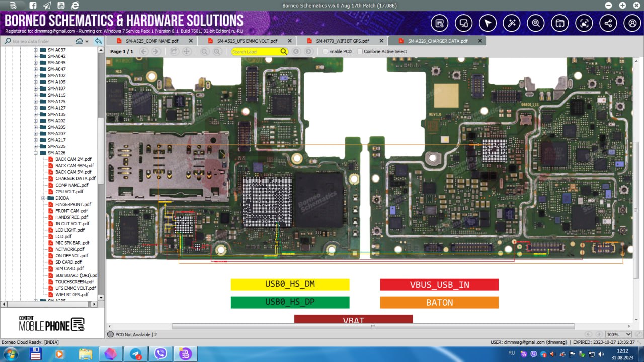Image resolution: width=644 pixels, height=362 pixels.
Task: Click the rotate page icon in PDF toolbar
Action: pos(174,51)
